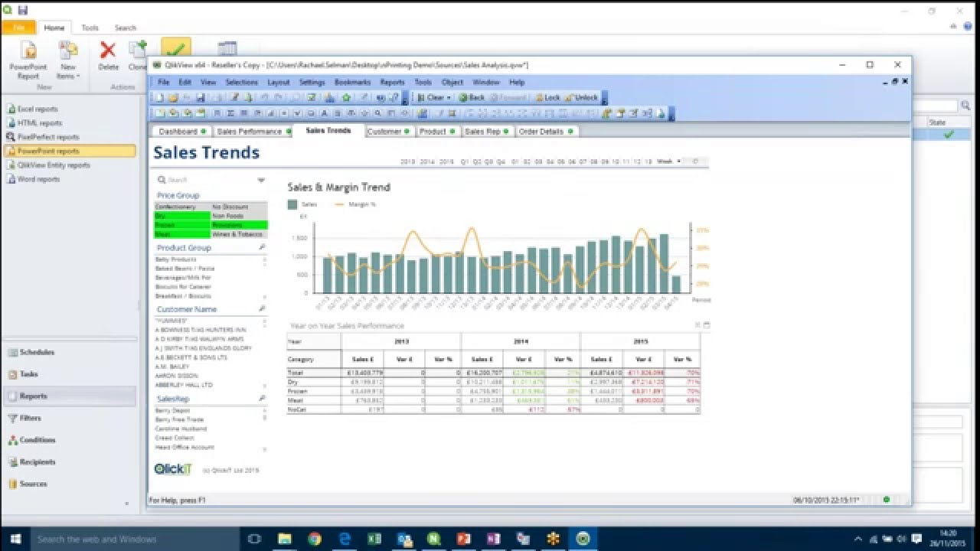Select the Provisions price group
The width and height of the screenshot is (980, 551).
point(239,225)
